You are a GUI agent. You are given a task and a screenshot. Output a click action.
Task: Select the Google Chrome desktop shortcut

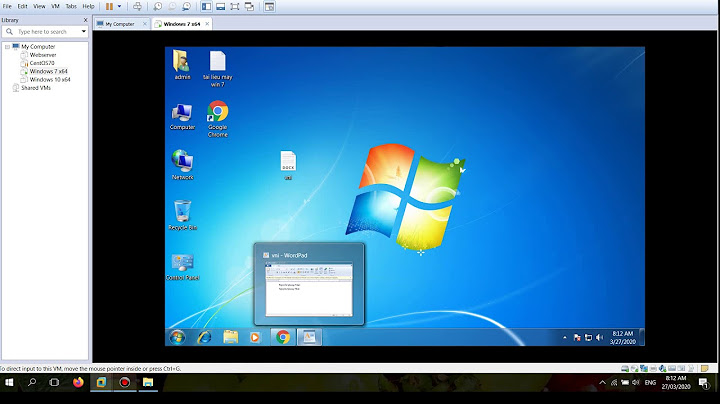click(218, 118)
